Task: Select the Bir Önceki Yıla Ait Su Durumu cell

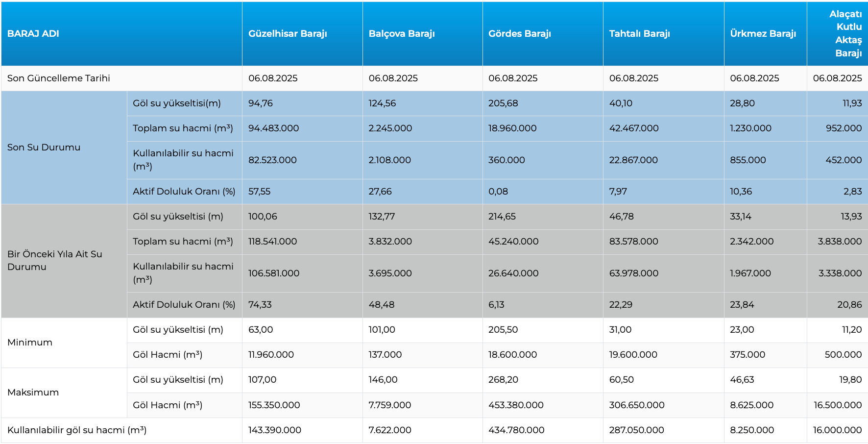Action: pyautogui.click(x=55, y=261)
